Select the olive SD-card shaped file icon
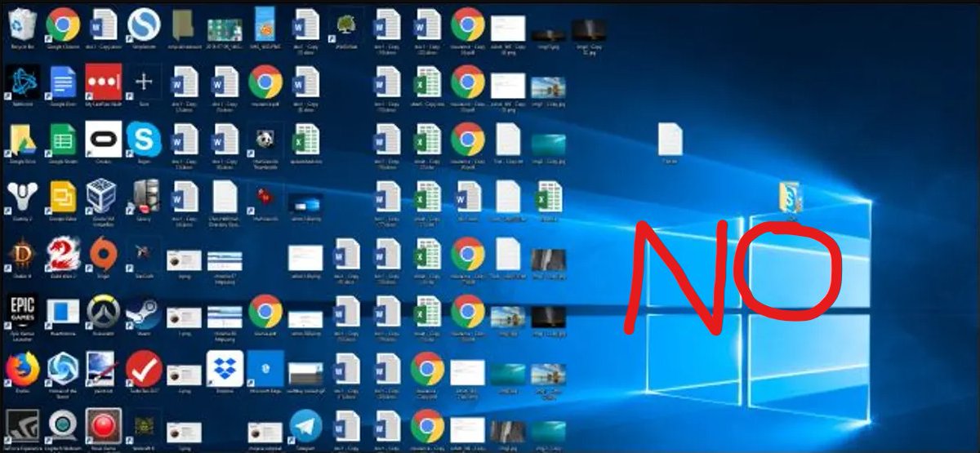Image resolution: width=980 pixels, height=453 pixels. click(x=184, y=24)
